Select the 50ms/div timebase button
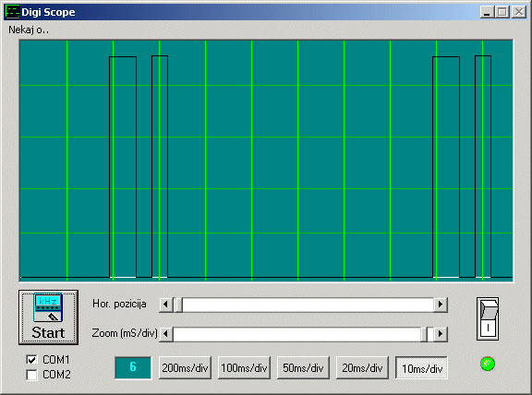The image size is (532, 395). click(x=303, y=368)
